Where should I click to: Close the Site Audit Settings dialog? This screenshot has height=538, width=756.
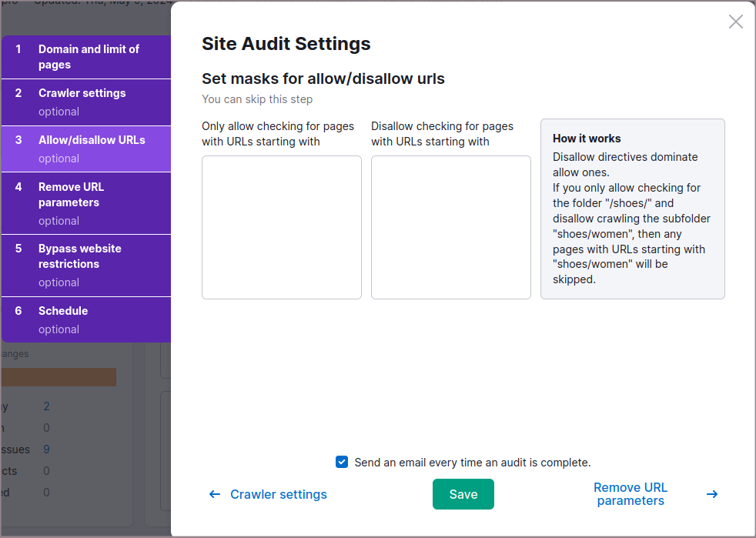(735, 22)
